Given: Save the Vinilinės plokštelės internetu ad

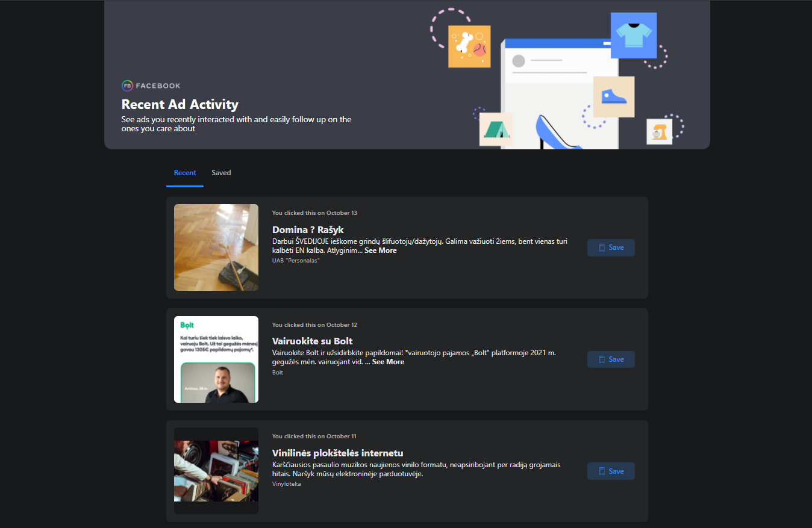Looking at the screenshot, I should coord(611,471).
